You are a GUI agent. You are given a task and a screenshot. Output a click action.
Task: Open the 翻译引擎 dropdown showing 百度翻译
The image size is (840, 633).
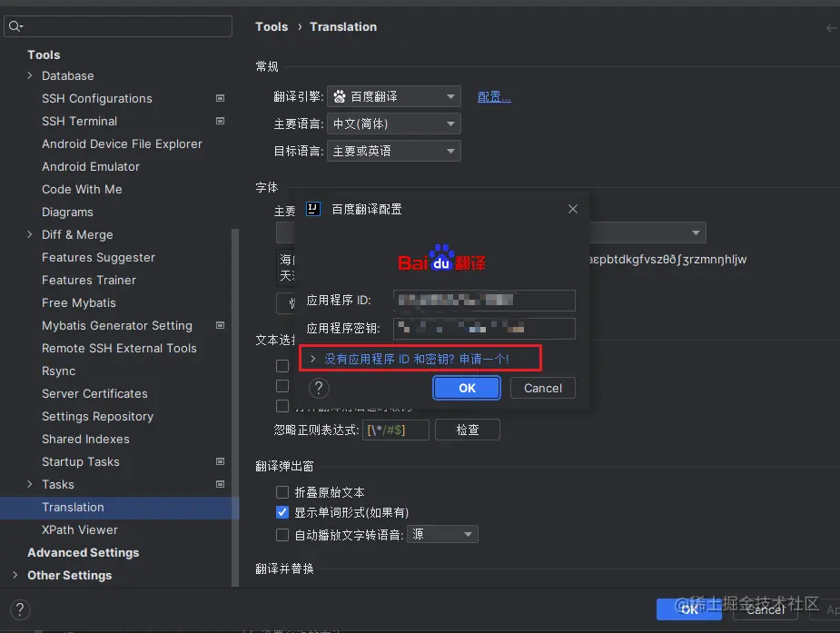click(x=394, y=96)
